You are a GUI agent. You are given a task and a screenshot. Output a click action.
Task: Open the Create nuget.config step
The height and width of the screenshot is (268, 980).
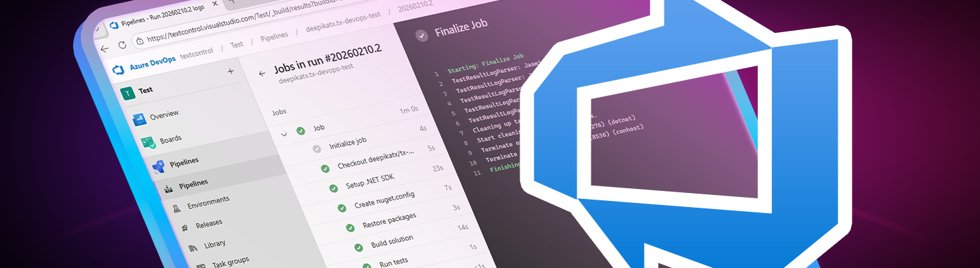[384, 200]
